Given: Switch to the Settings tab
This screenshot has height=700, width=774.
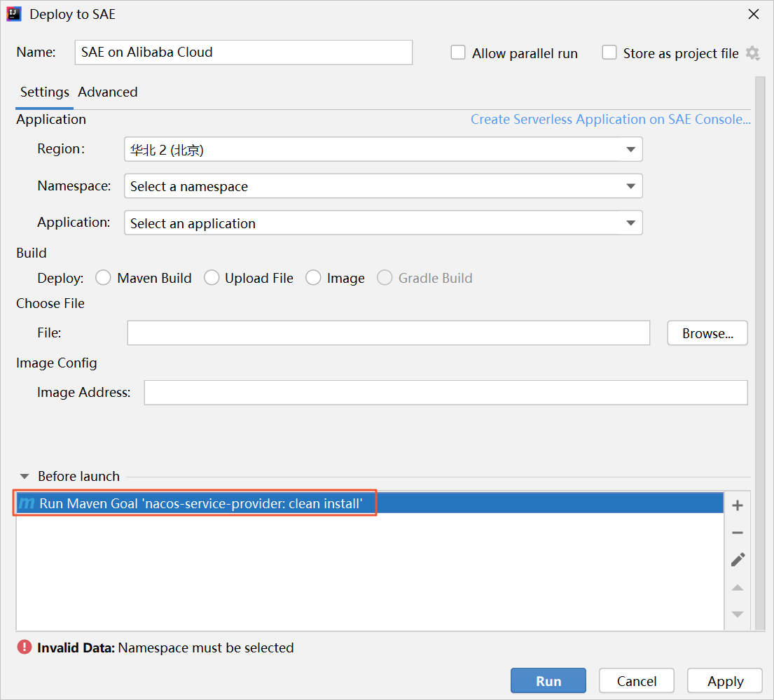Looking at the screenshot, I should [44, 92].
